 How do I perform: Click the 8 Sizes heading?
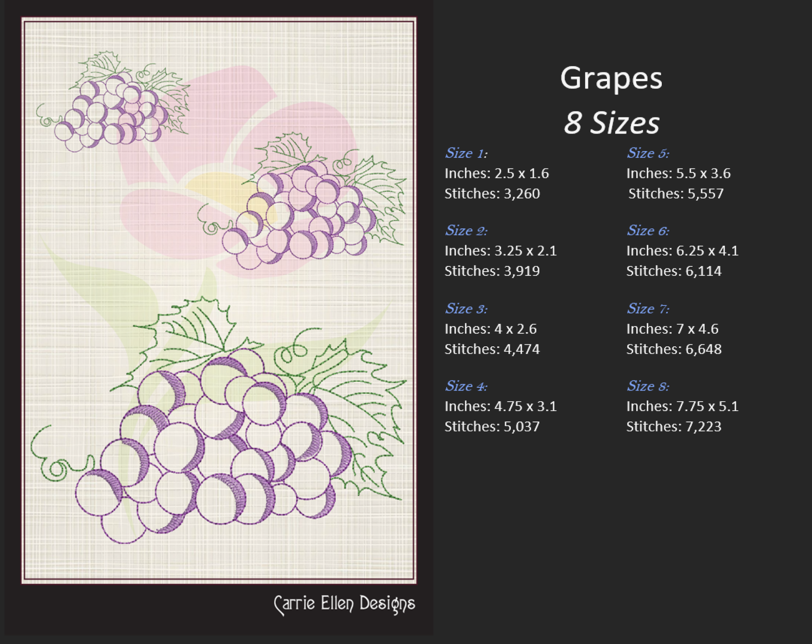click(x=611, y=123)
